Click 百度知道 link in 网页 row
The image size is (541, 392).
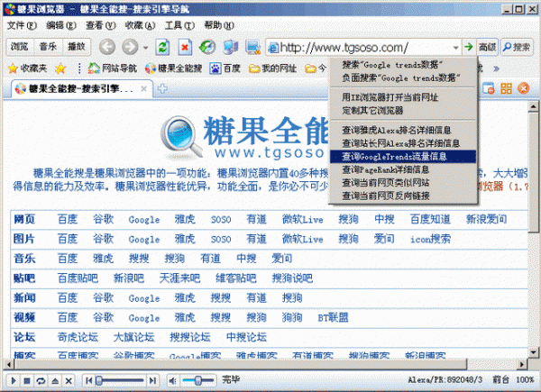click(x=430, y=219)
